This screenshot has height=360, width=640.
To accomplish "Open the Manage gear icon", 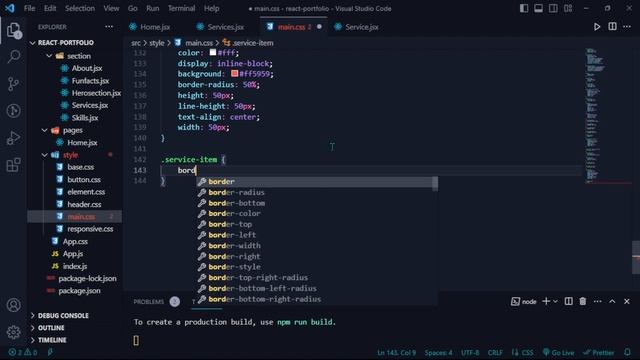I will tap(13, 332).
